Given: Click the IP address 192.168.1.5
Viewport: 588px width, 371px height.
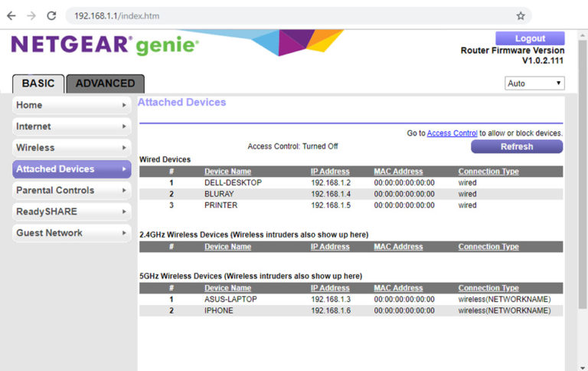Looking at the screenshot, I should point(331,205).
